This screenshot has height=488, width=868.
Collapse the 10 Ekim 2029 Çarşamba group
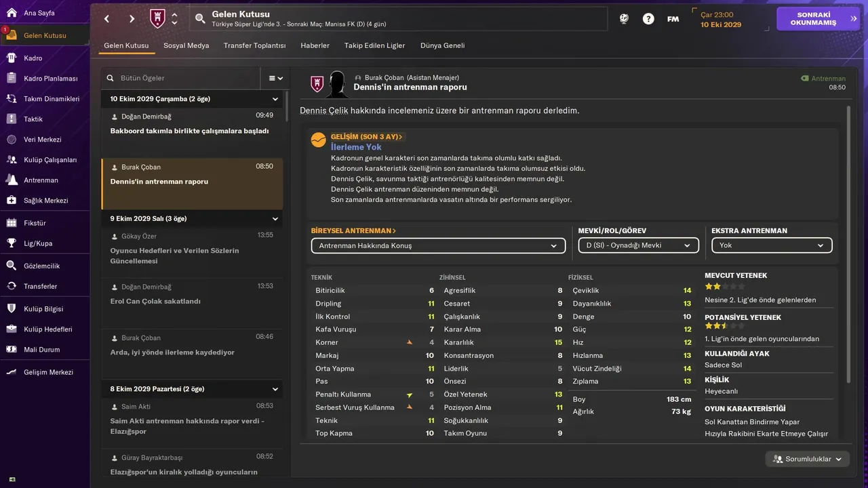click(275, 99)
